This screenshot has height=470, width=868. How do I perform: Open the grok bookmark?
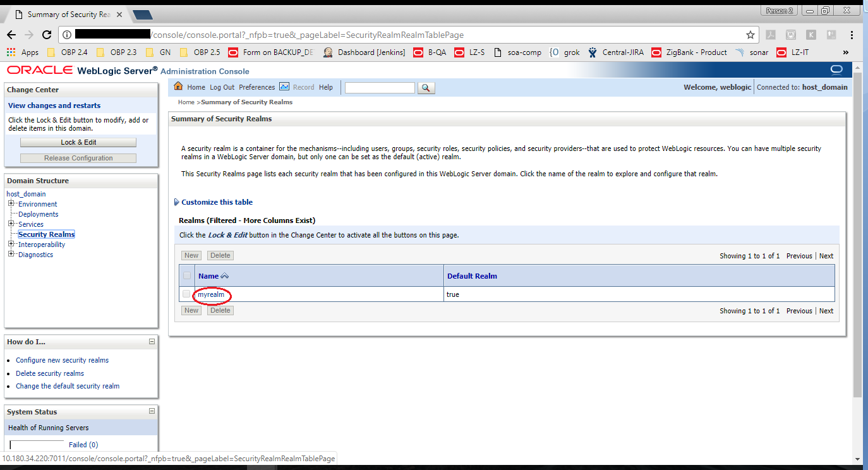click(565, 52)
